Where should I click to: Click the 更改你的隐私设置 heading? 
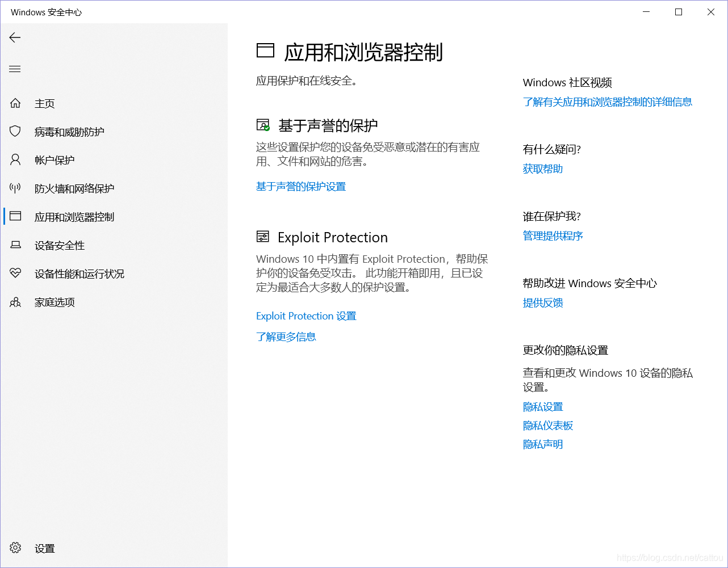click(566, 351)
